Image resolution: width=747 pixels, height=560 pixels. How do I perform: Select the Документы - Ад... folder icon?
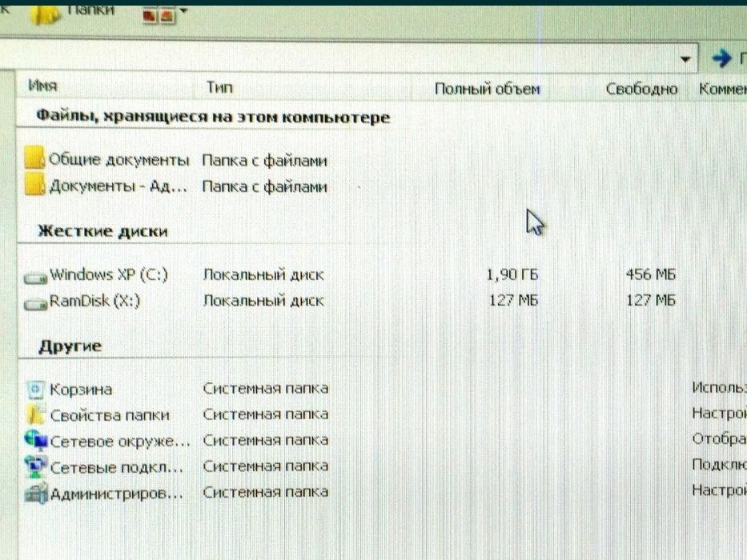click(x=34, y=184)
